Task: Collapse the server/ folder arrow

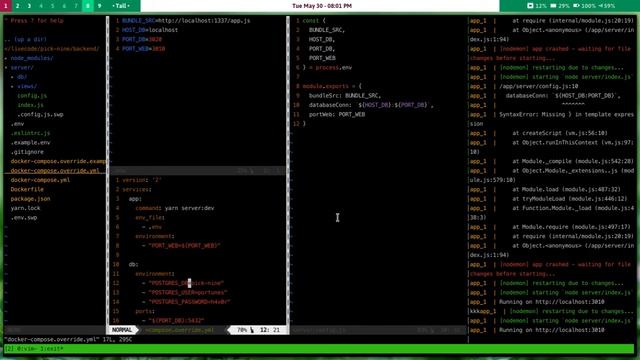Action: click(x=6, y=67)
